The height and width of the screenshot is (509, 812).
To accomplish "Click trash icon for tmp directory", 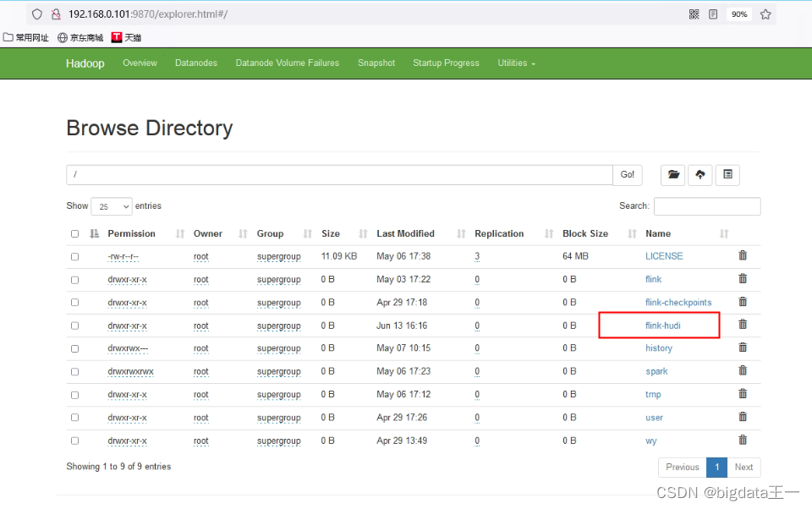I will tap(743, 393).
